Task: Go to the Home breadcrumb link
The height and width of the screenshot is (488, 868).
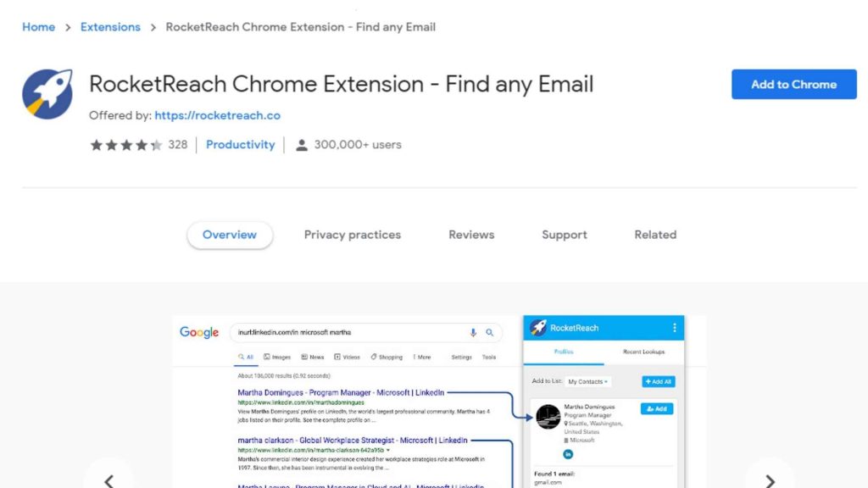Action: [x=38, y=27]
